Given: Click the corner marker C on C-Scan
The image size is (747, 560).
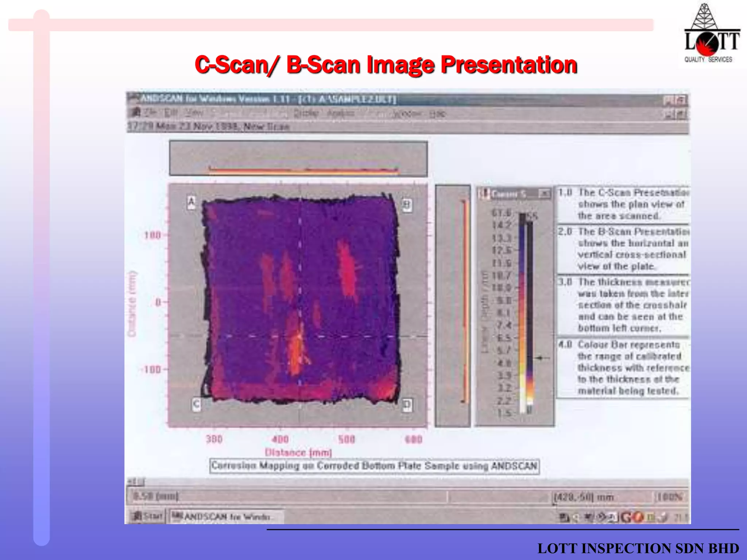Looking at the screenshot, I should tap(196, 404).
